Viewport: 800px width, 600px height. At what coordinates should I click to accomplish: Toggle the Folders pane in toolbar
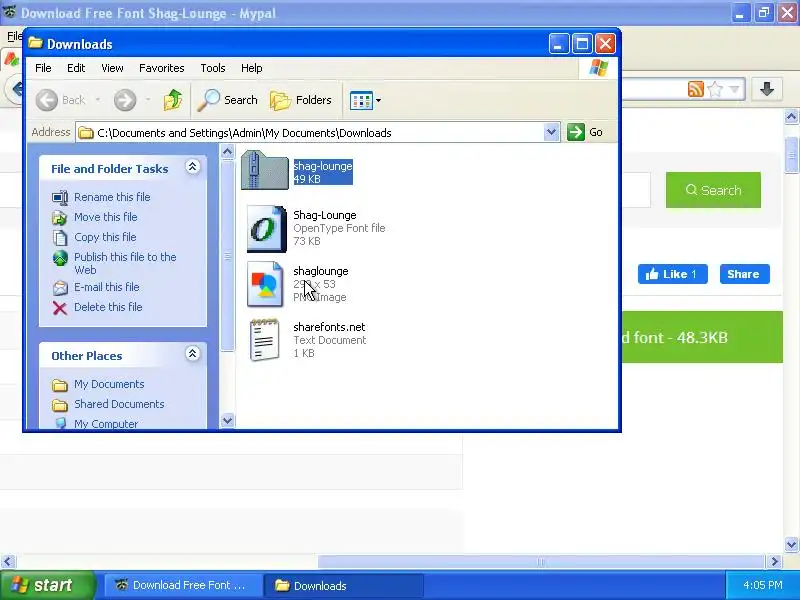301,100
